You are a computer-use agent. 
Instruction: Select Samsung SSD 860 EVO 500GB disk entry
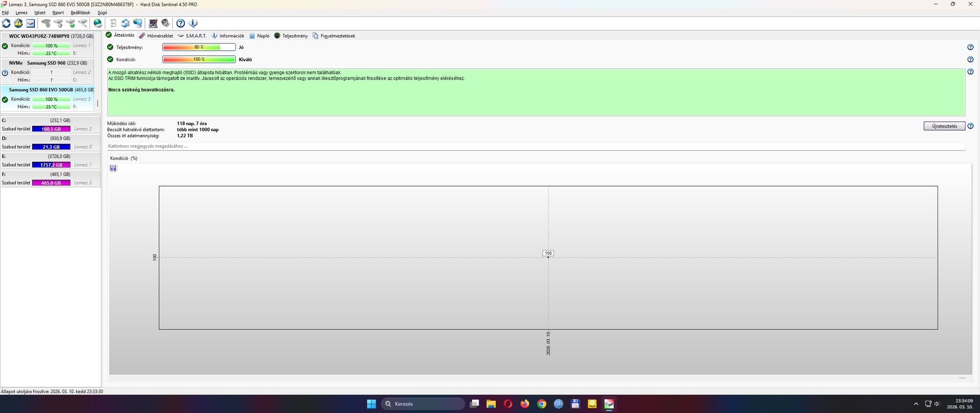tap(47, 98)
